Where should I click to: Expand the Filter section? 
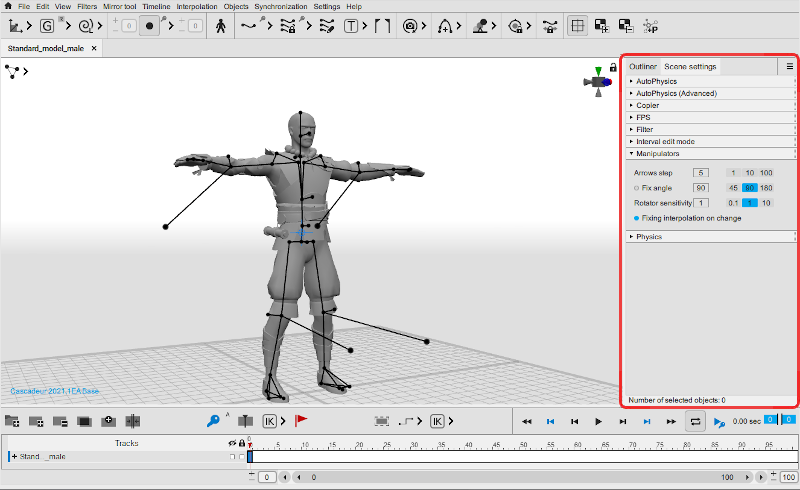click(x=710, y=130)
